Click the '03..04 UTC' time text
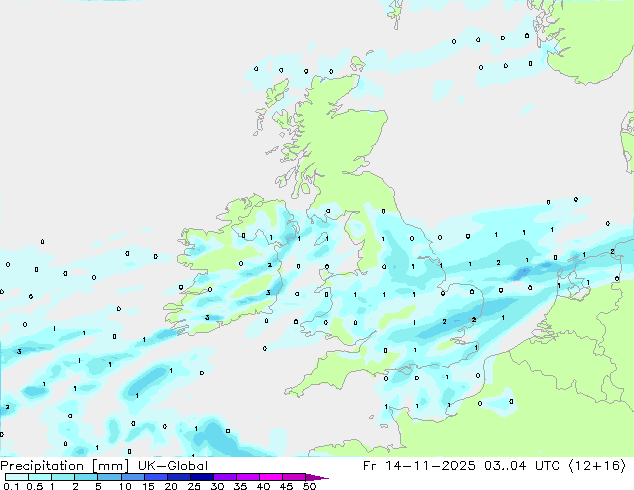The image size is (634, 490). (522, 466)
